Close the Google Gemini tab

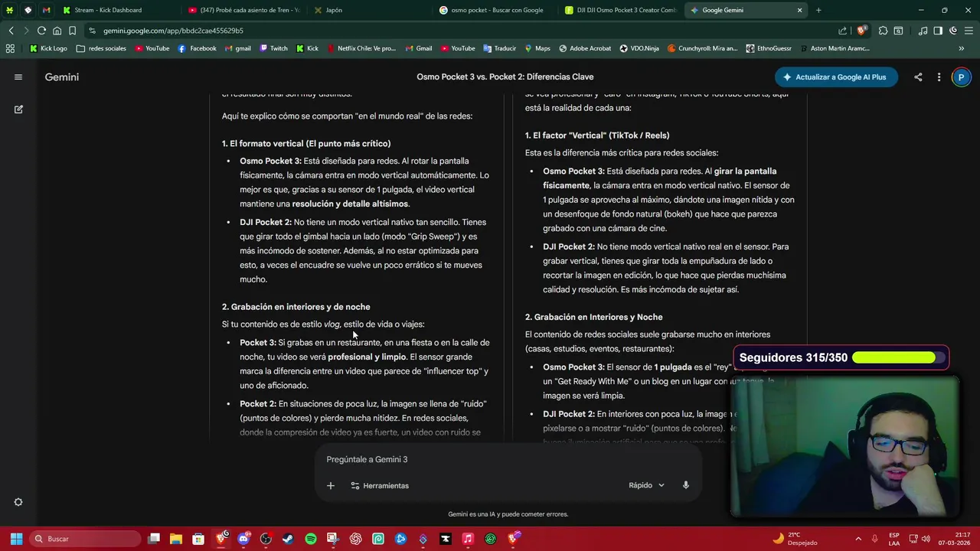click(799, 10)
